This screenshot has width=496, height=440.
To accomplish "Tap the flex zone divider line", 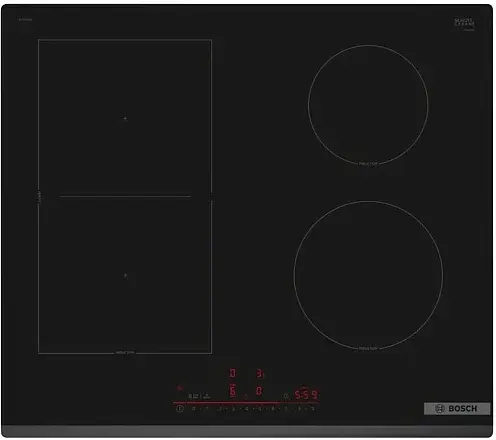I will [125, 197].
